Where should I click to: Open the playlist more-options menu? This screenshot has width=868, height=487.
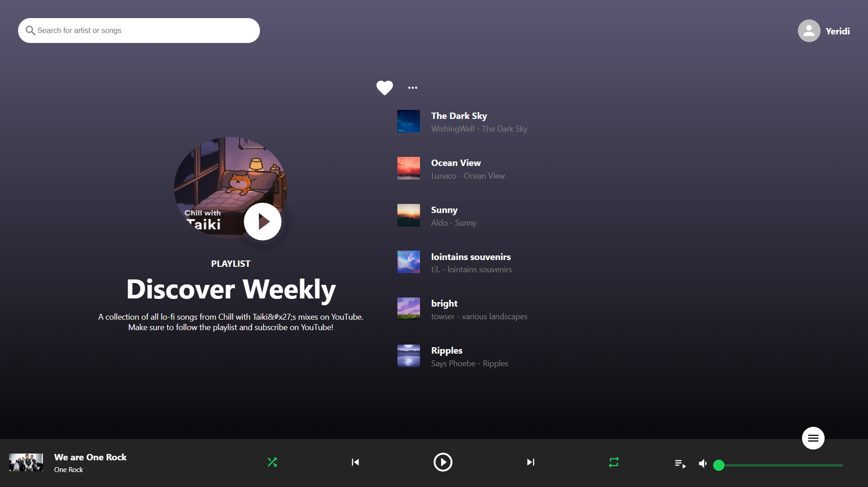pos(412,88)
